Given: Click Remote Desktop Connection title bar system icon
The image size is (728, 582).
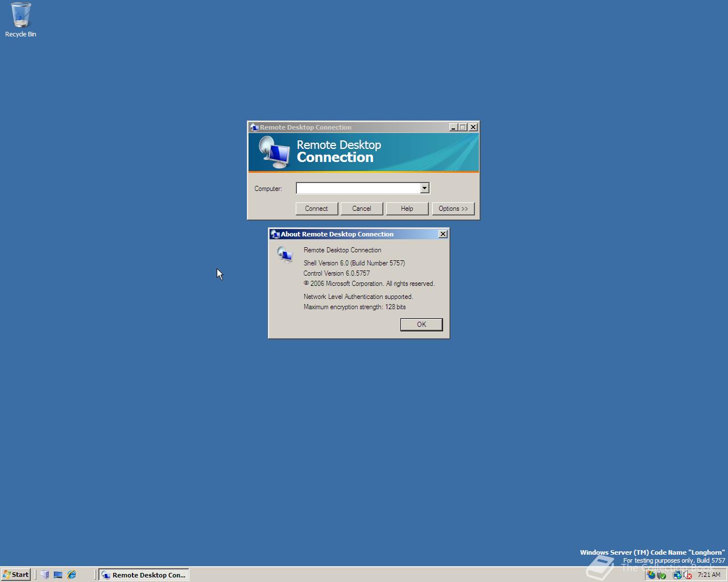Looking at the screenshot, I should pyautogui.click(x=254, y=127).
